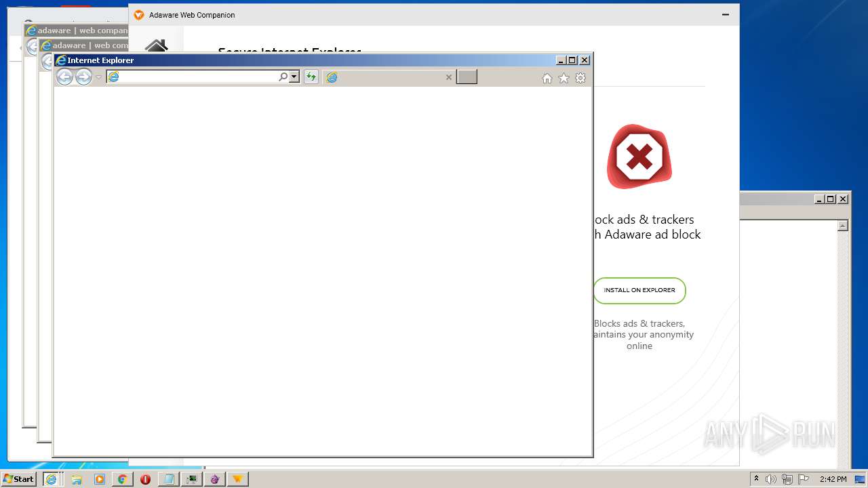The width and height of the screenshot is (868, 488).
Task: Minimize the Internet Explorer window
Action: [x=561, y=60]
